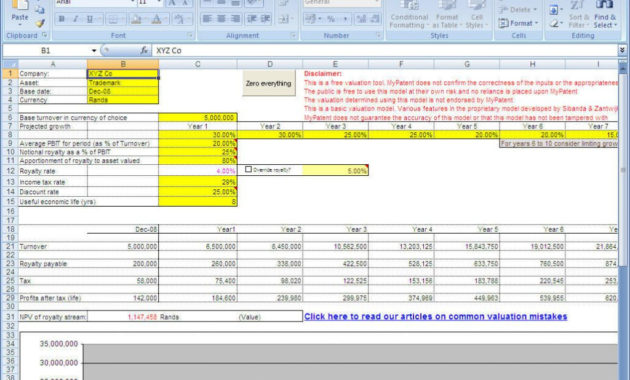Screen dimensions: 630x380
Task: Select cell B2 containing Trademark
Action: pos(123,83)
